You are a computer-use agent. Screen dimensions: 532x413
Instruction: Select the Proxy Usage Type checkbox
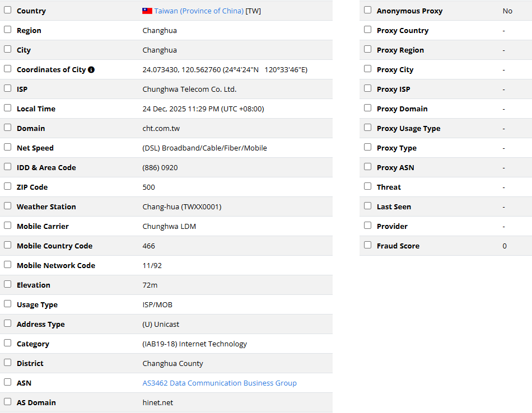coord(367,128)
